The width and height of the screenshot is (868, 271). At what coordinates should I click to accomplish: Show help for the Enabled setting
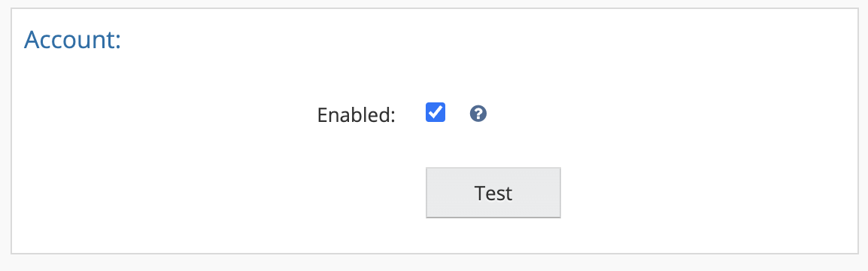click(x=478, y=114)
